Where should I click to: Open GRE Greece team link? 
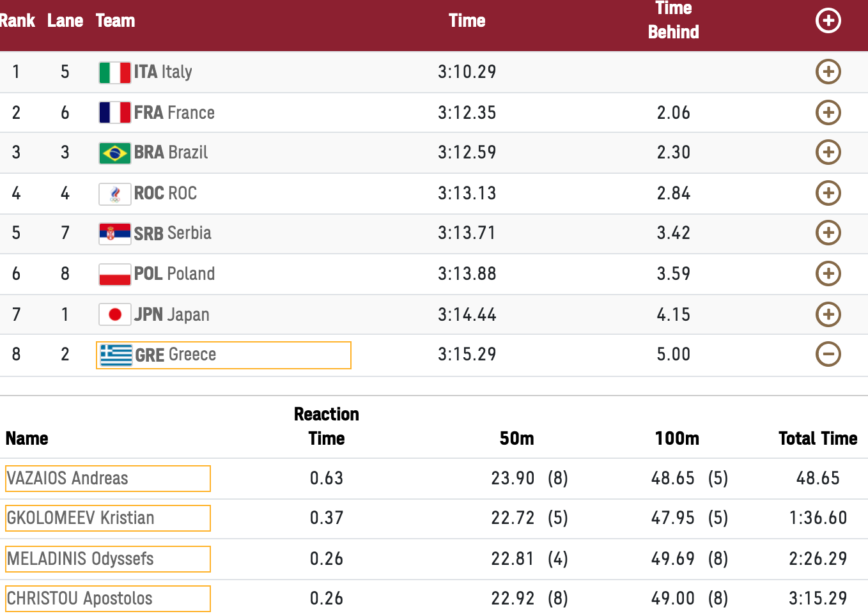pyautogui.click(x=224, y=355)
